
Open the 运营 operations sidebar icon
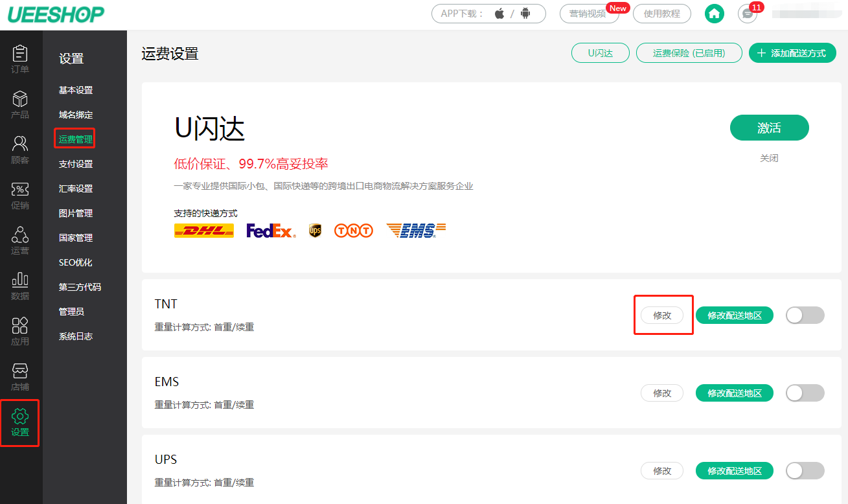[x=20, y=240]
